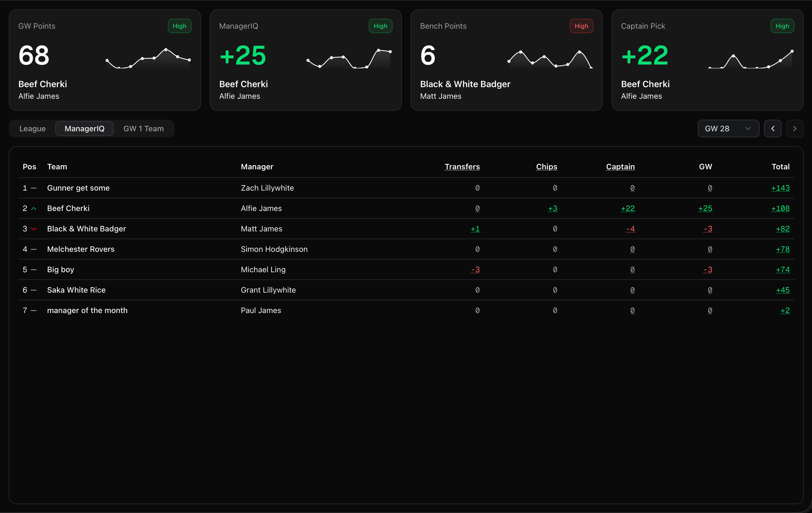Click the High badge on GW Points card

click(179, 26)
